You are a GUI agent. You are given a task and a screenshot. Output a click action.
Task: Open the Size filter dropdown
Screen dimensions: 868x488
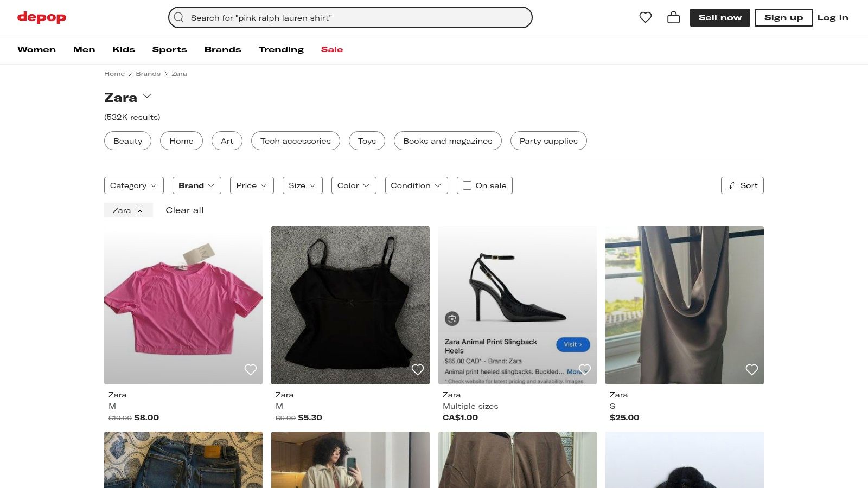(302, 185)
